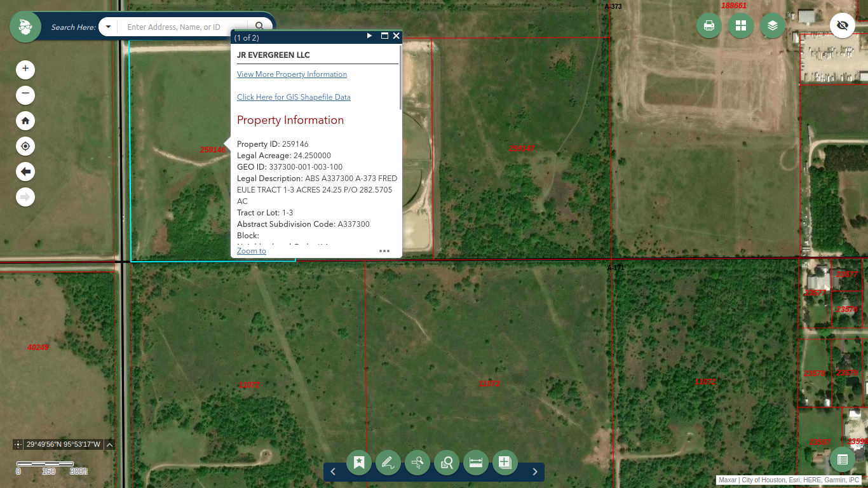
Task: Click the Zoom to link
Action: tap(252, 251)
